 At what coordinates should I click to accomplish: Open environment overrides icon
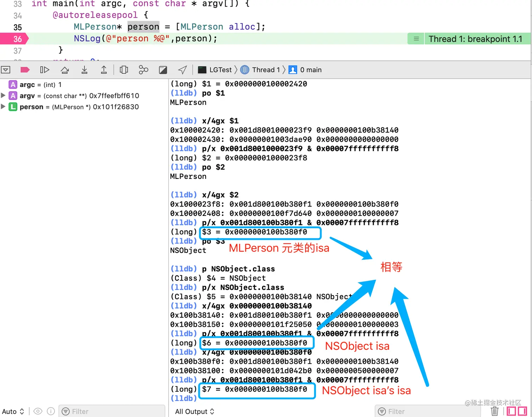pos(163,70)
